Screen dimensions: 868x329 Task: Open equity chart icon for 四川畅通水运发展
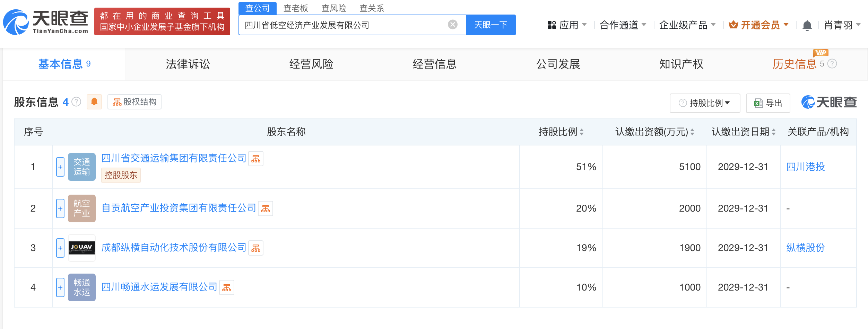227,288
